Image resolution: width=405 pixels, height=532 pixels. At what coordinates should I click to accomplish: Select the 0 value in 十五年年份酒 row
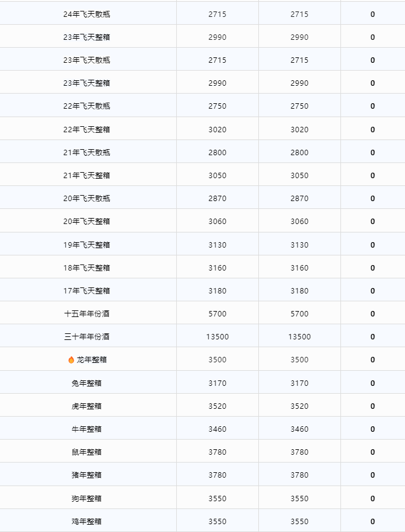click(x=373, y=313)
